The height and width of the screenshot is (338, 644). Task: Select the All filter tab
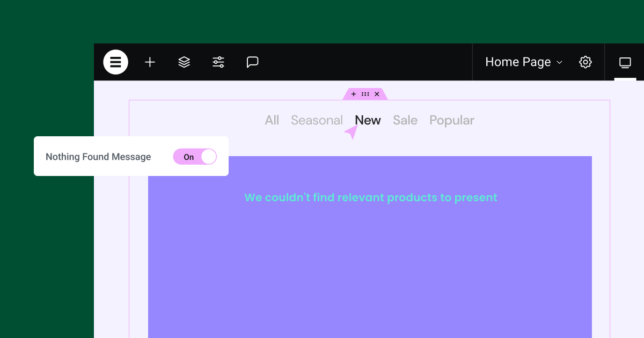point(272,120)
